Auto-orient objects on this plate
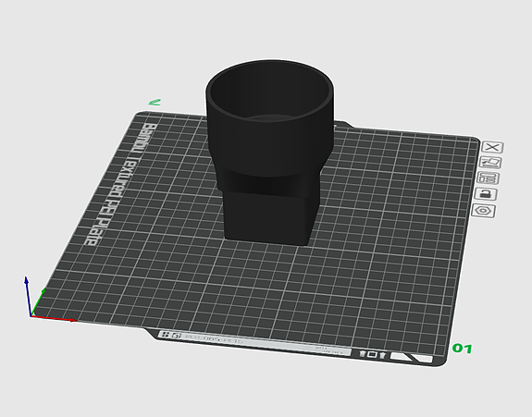The height and width of the screenshot is (417, 532). pos(490,163)
